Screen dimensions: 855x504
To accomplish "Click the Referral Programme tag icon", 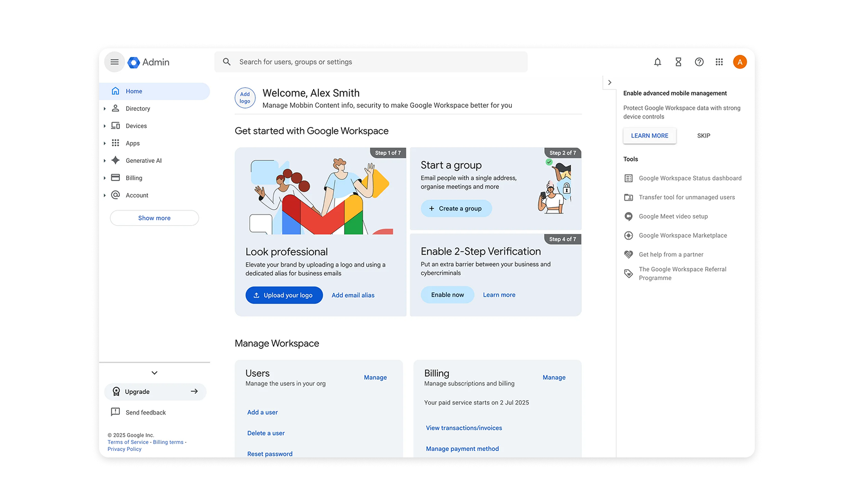I will 629,274.
